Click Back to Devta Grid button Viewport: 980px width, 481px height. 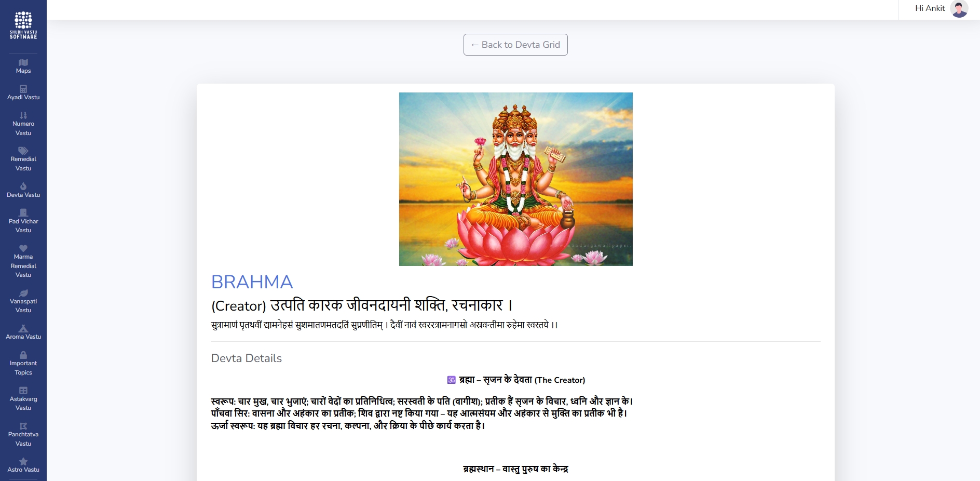coord(515,45)
